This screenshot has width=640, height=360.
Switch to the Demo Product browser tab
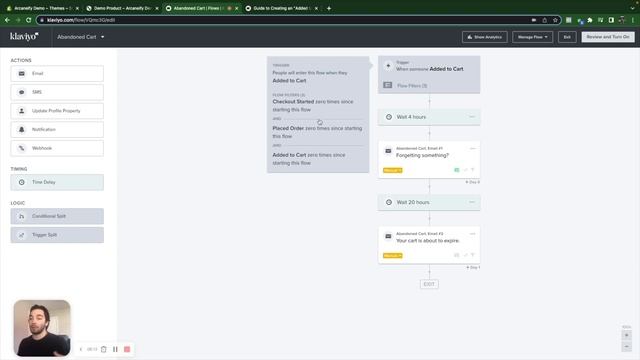click(x=122, y=8)
